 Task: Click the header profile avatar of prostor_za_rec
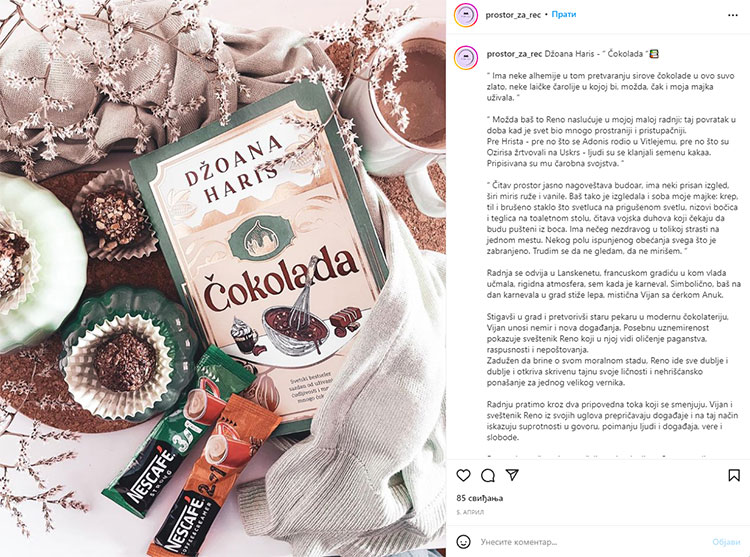pos(466,15)
